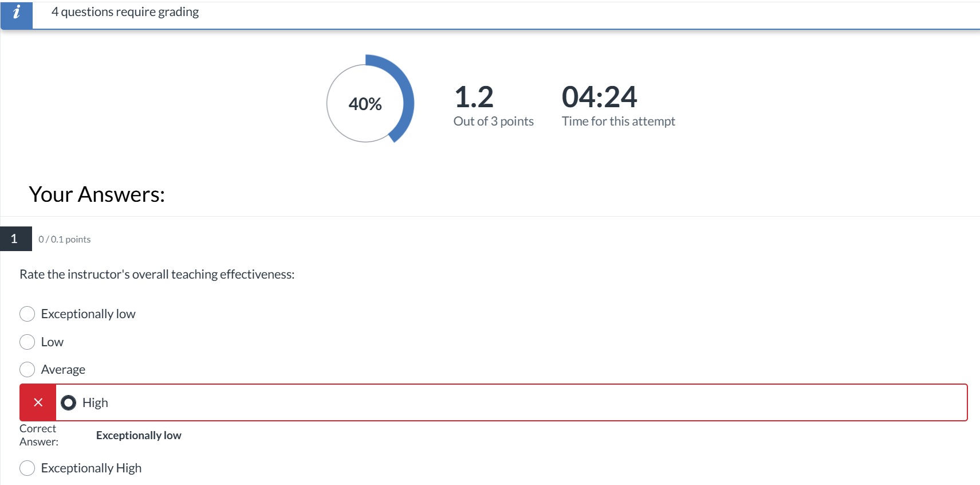Click the 04:24 attempt time
The width and height of the screenshot is (980, 485).
click(x=599, y=97)
